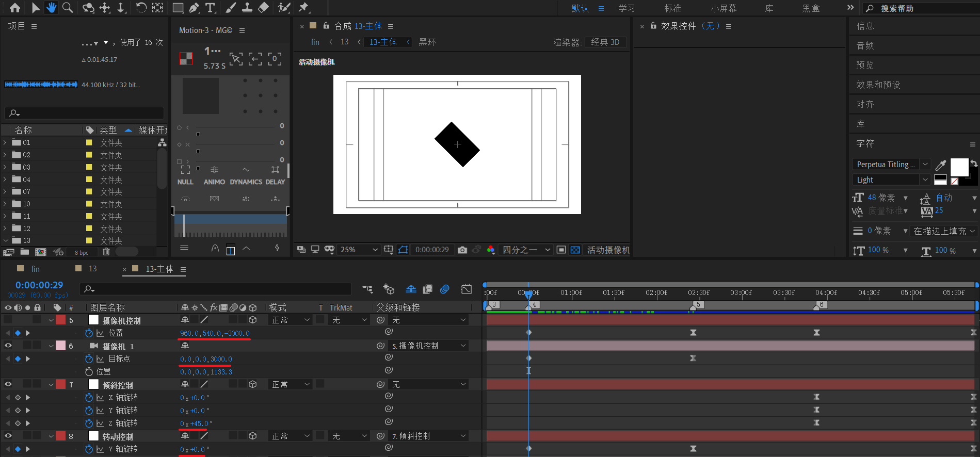980x457 pixels.
Task: Open the resolution dropdown 四分之一
Action: click(526, 250)
